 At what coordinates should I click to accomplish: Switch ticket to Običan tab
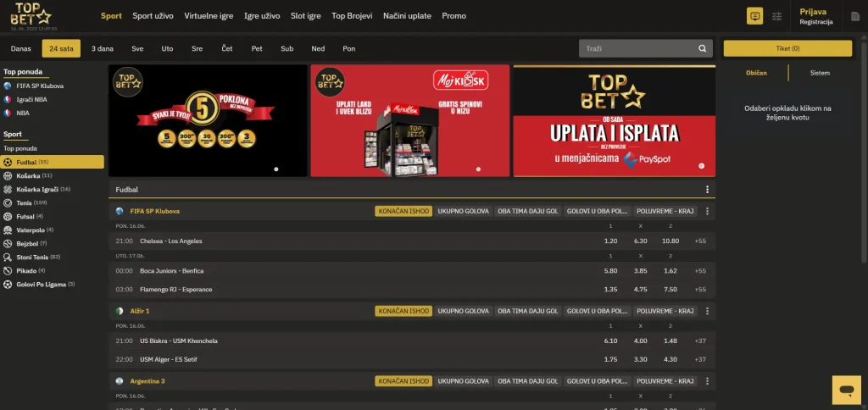756,73
